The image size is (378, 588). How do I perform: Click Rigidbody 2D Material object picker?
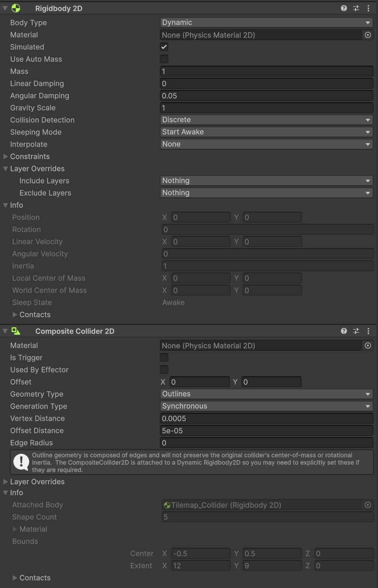point(367,35)
